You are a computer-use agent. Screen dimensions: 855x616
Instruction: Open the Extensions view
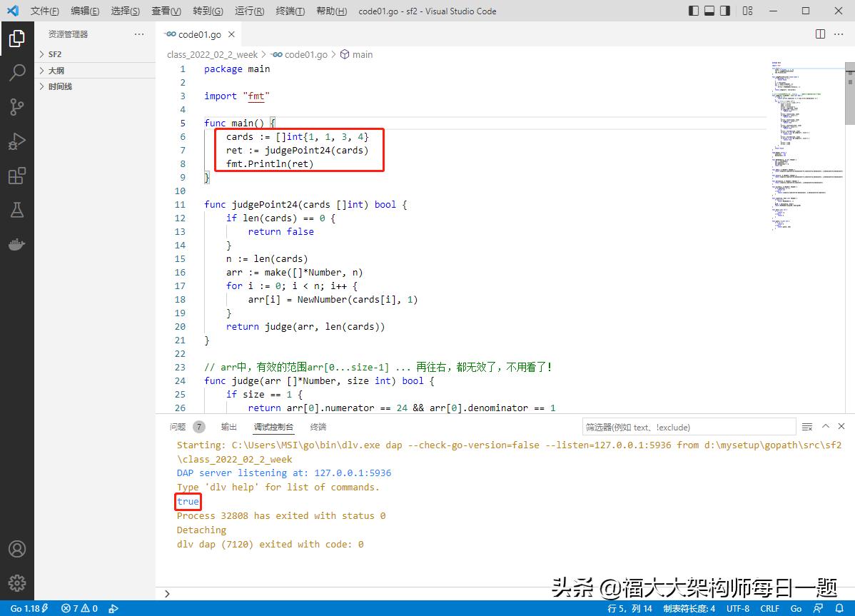click(x=17, y=176)
